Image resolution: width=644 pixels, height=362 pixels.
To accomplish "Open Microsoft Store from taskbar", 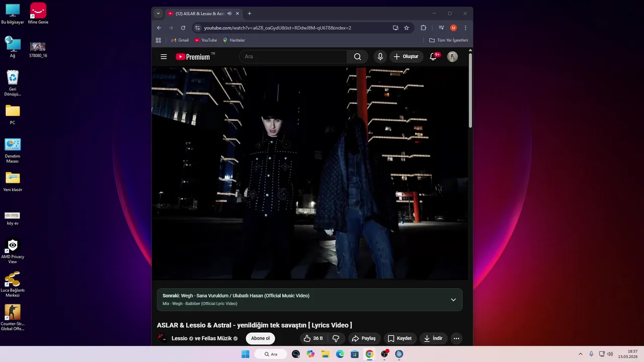I will coord(355,354).
